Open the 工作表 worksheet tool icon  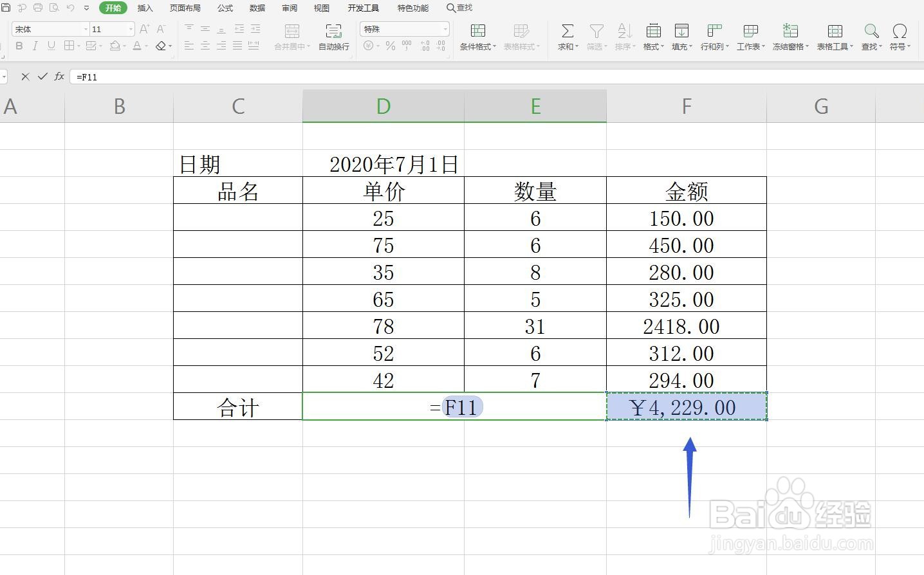750,37
